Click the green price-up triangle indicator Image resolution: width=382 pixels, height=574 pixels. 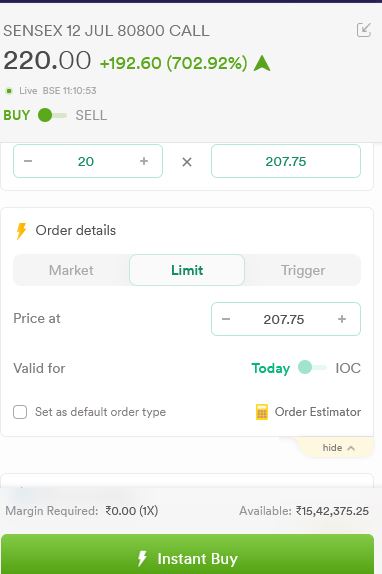262,63
